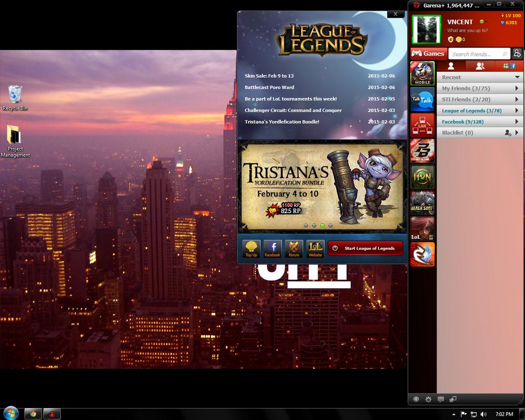Open the chat messages bubble icon
Screen dimensions: 525x420
441,399
